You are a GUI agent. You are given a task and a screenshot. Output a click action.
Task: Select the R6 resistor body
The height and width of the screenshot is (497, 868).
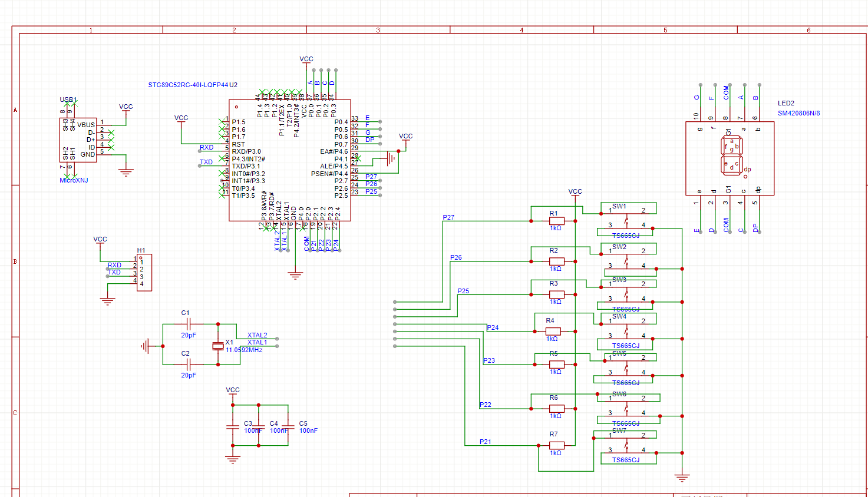click(556, 409)
